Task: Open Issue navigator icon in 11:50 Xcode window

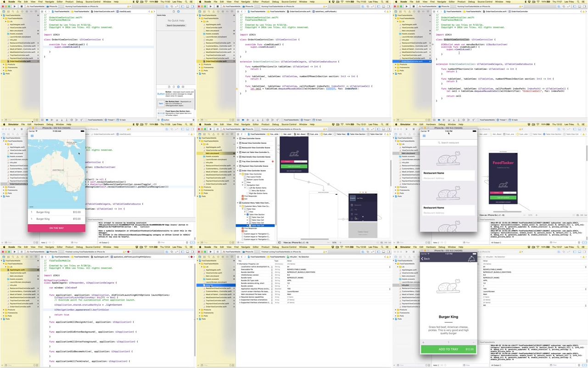Action: 17,11
